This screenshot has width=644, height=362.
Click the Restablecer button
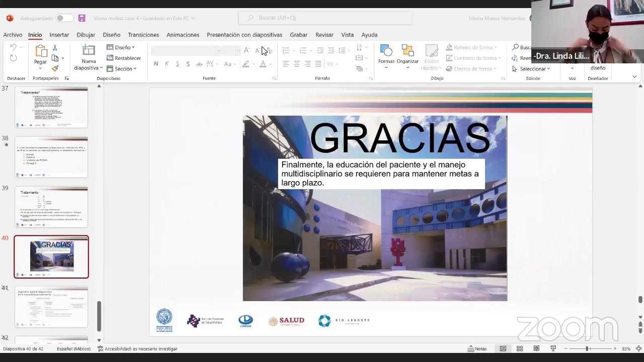[124, 58]
